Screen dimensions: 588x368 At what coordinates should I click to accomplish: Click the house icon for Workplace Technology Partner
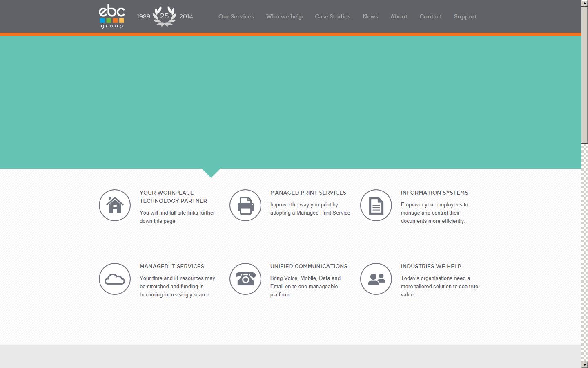click(x=114, y=205)
